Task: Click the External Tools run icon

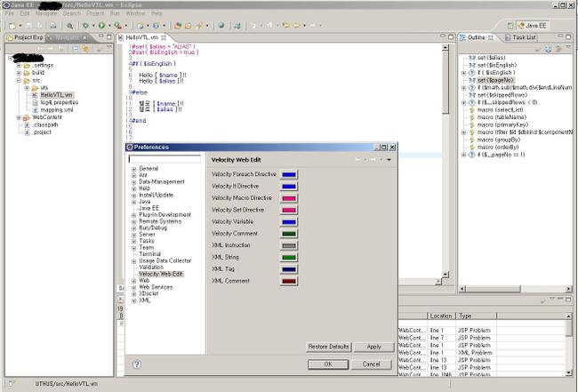Action: point(117,26)
